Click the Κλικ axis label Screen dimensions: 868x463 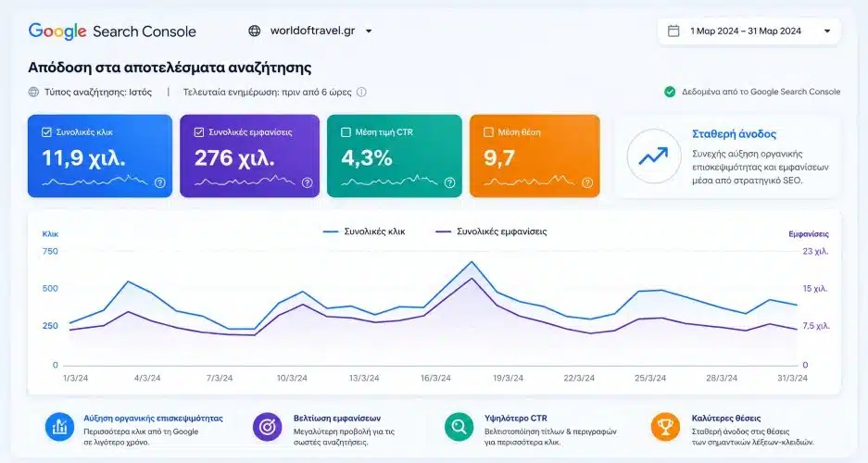[x=50, y=234]
